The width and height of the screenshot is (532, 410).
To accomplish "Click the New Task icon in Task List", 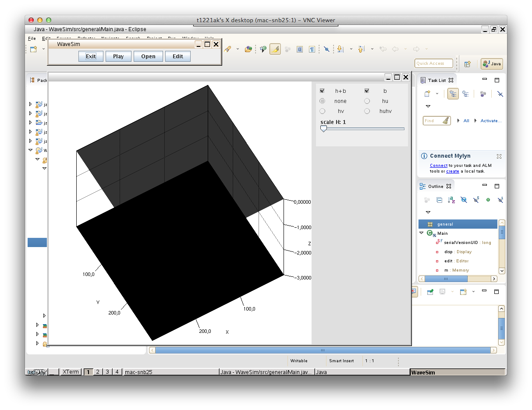I will click(427, 94).
